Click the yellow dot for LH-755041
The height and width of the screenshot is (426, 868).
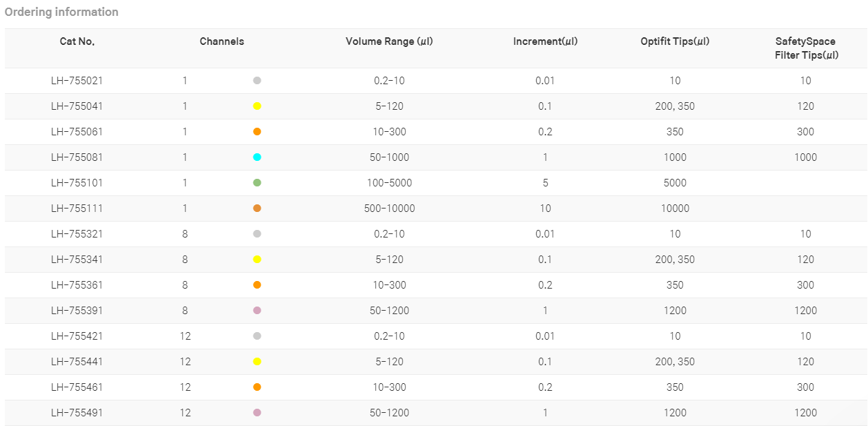coord(257,106)
